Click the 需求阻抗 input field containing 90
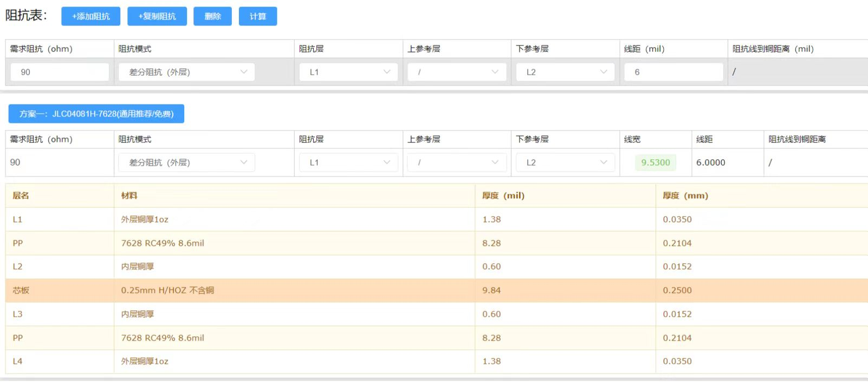 click(60, 72)
